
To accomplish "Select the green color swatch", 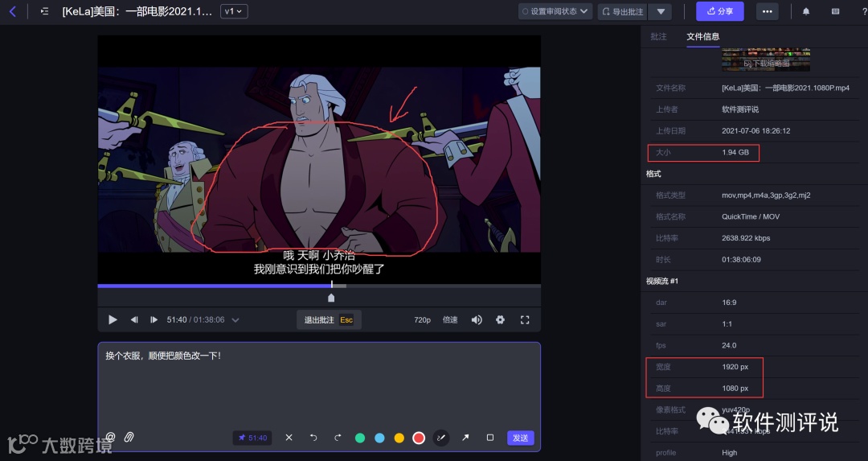I will [x=360, y=438].
